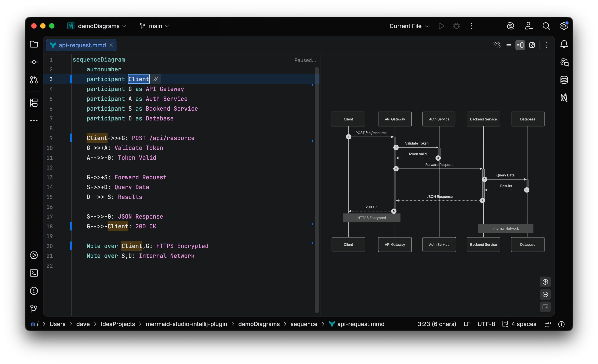Open the Commit tool window
598x364 pixels.
coord(34,62)
